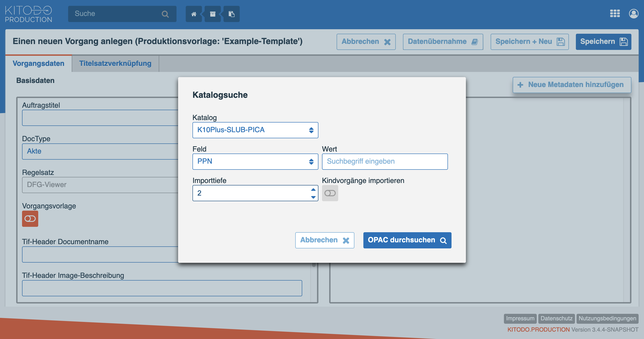Toggle the Vorgangsvorlage switch

tap(30, 219)
